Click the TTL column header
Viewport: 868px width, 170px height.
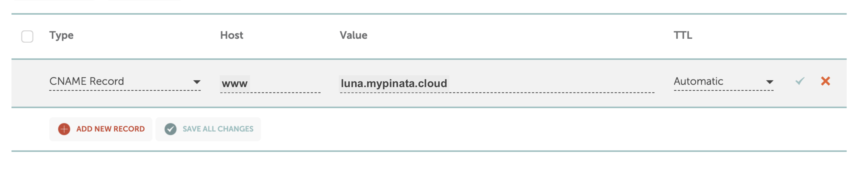click(x=683, y=35)
